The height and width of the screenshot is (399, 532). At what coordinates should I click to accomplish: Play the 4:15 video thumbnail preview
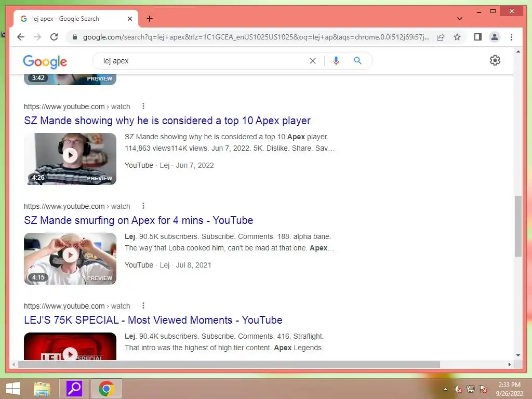70,259
